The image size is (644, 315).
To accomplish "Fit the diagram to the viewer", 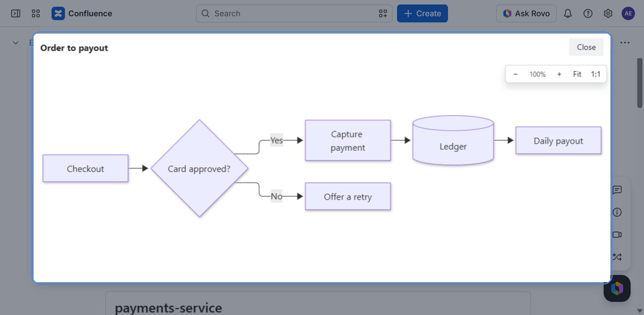I will tap(577, 74).
